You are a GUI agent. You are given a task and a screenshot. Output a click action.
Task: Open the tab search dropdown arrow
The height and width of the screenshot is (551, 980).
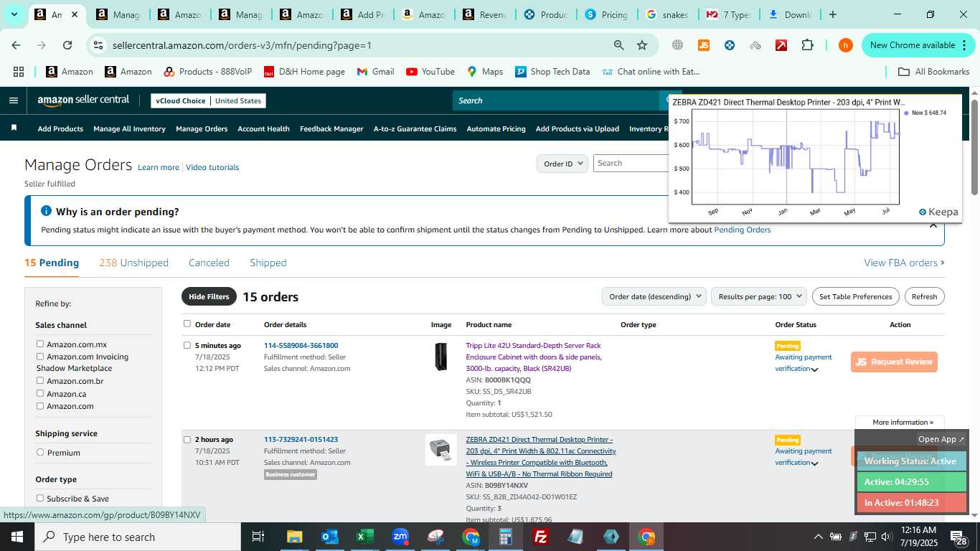pos(14,14)
